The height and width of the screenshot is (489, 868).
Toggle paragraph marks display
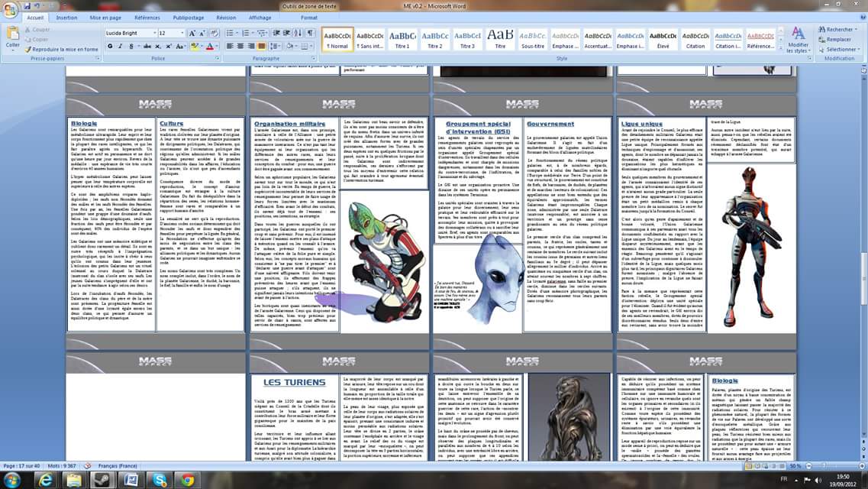pos(310,34)
